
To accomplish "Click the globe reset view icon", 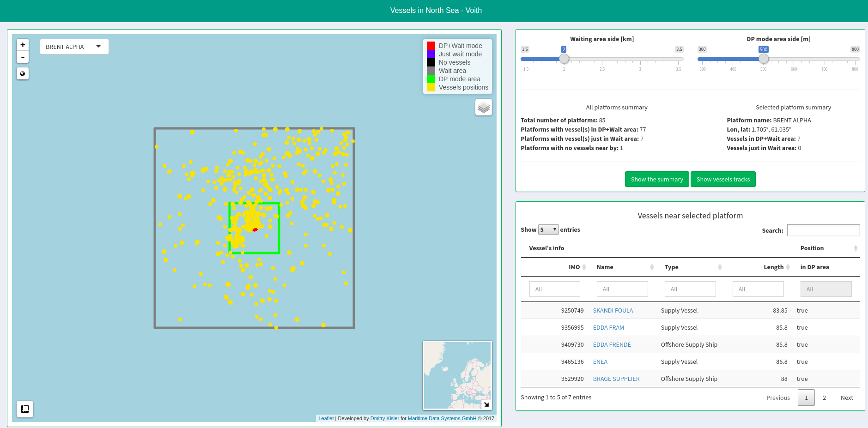I will (23, 74).
